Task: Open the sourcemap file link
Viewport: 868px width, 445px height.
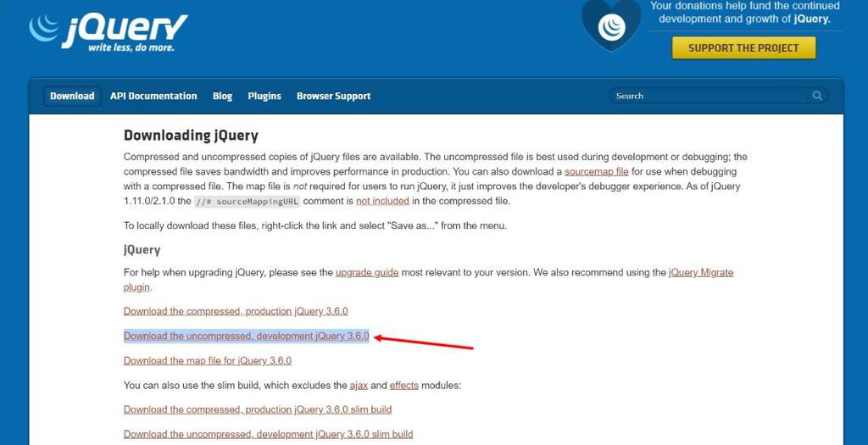Action: [596, 171]
